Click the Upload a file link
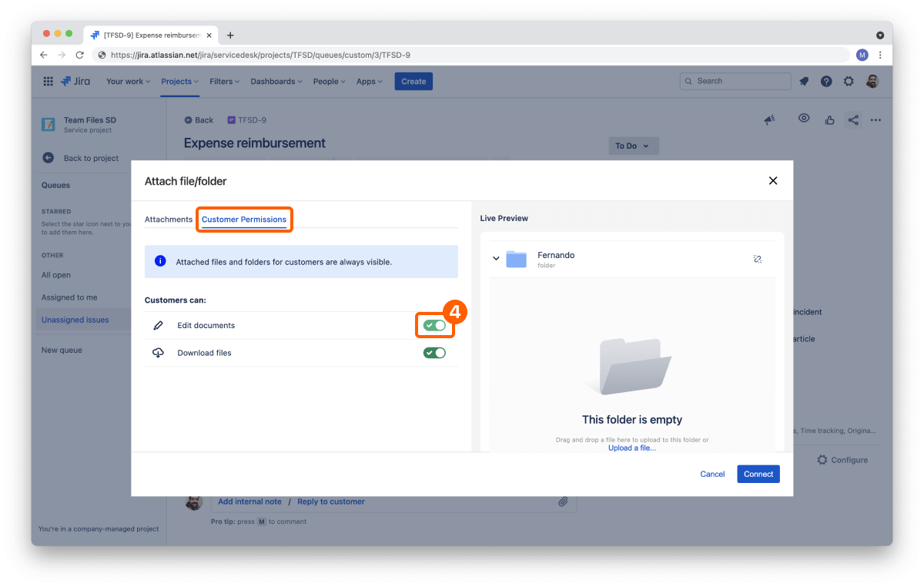This screenshot has width=924, height=587. 632,448
